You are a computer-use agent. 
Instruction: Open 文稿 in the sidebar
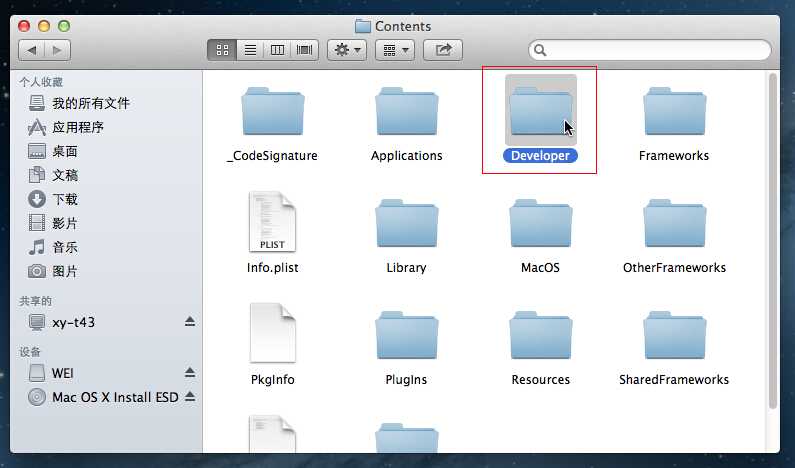tap(53, 175)
